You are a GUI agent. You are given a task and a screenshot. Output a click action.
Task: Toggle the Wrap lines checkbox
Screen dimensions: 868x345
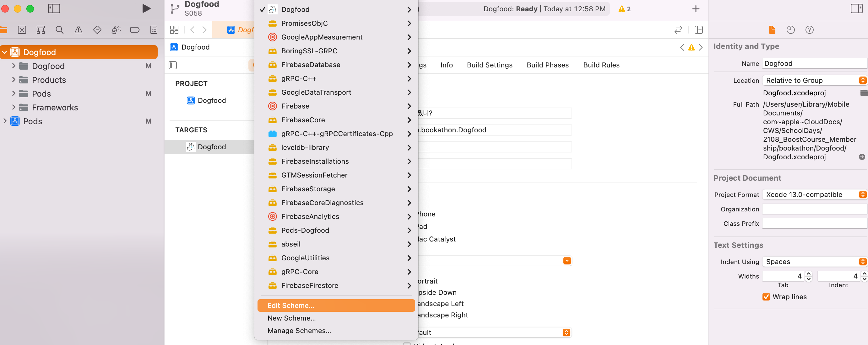(766, 296)
